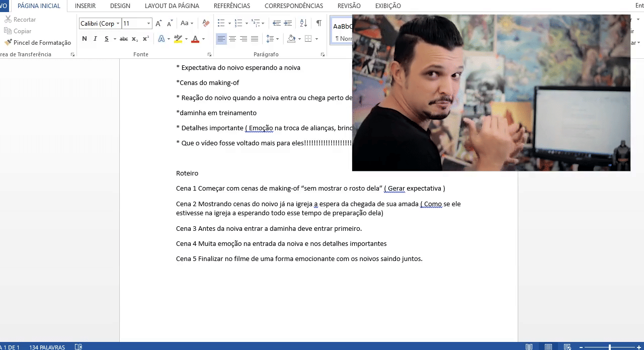Click the zoom slider in status bar
The height and width of the screenshot is (350, 644).
tap(609, 347)
